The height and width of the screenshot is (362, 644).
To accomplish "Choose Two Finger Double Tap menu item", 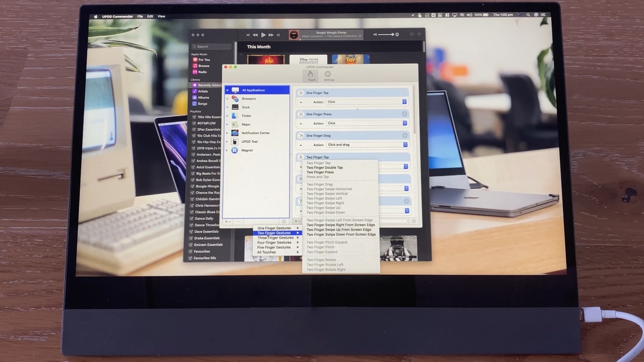I will click(x=324, y=168).
